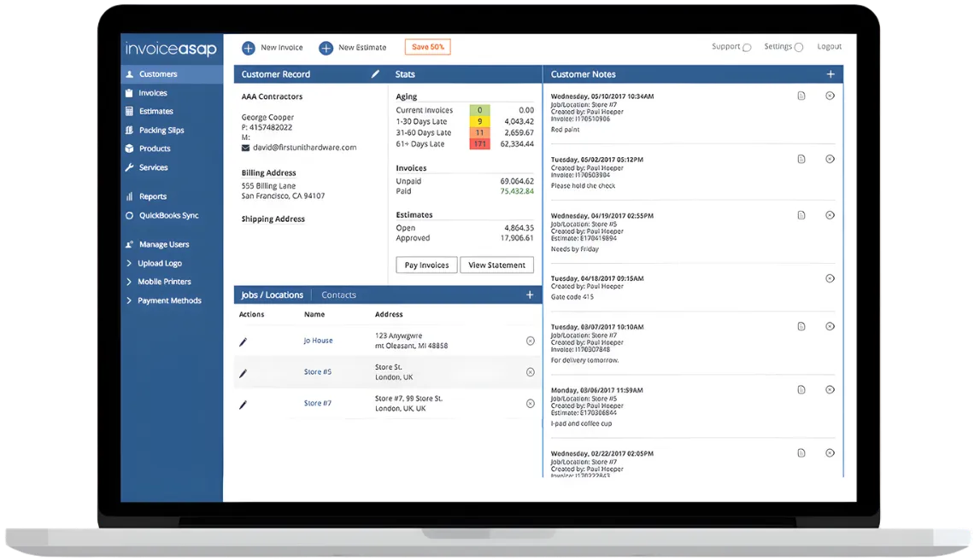Switch to the Contacts tab

[338, 295]
